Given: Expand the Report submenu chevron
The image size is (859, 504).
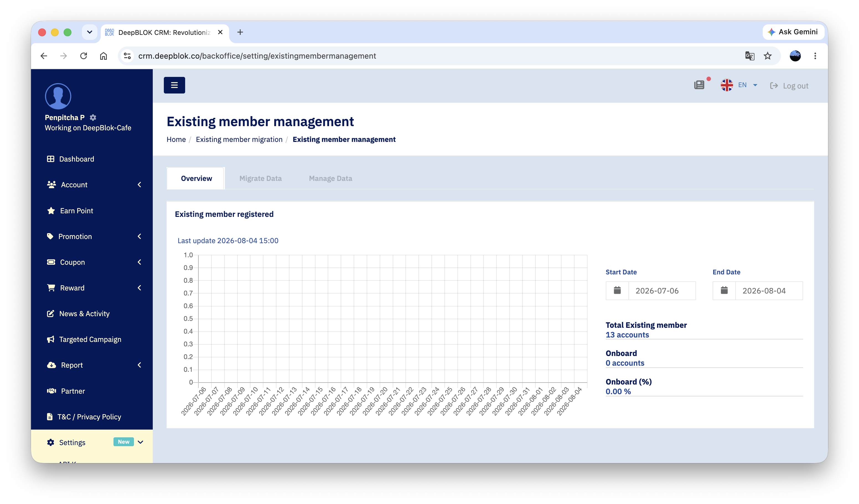Looking at the screenshot, I should [139, 365].
